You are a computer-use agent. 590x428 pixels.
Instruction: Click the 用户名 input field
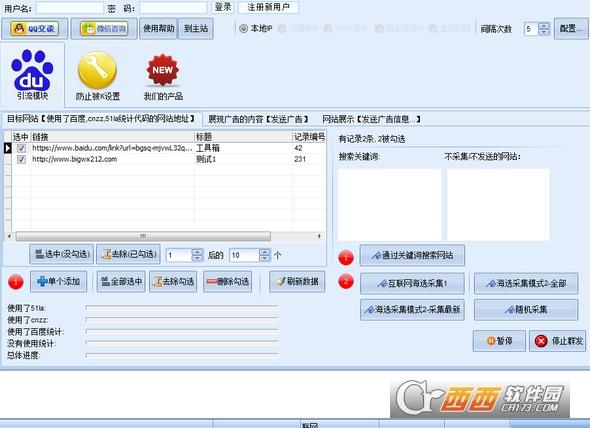click(x=70, y=8)
